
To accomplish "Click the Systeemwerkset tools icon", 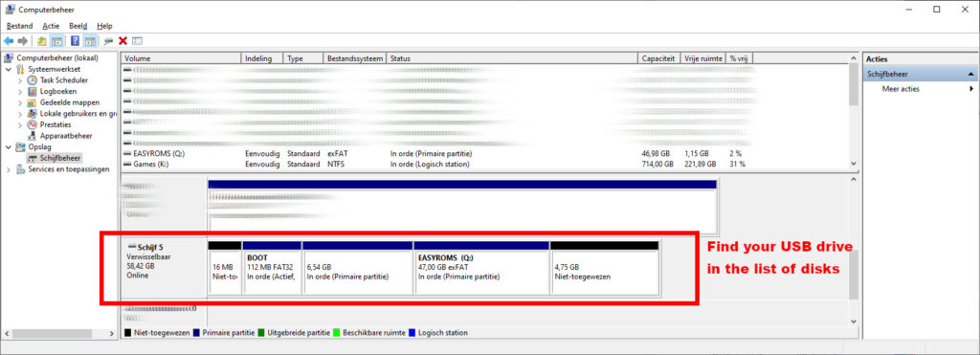I will coord(21,69).
